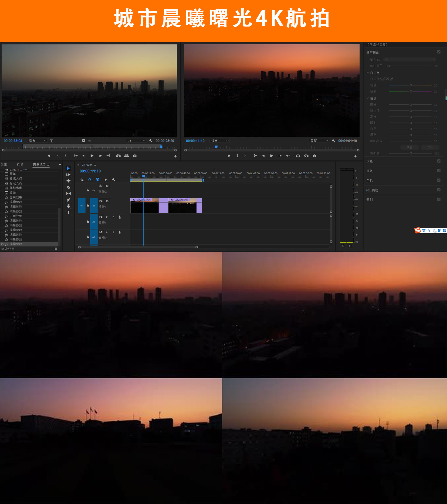Export frame with program monitor camera icon
Screen dimensions: 447x504
[x=314, y=156]
